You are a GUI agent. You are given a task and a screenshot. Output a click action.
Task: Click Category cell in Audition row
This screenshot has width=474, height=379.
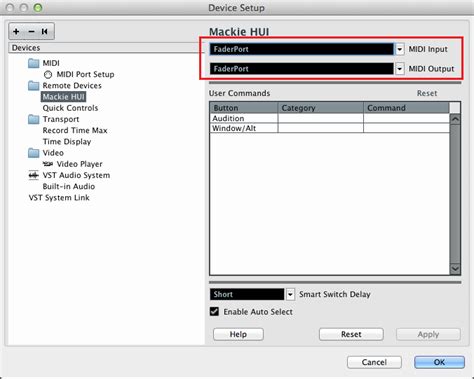321,118
